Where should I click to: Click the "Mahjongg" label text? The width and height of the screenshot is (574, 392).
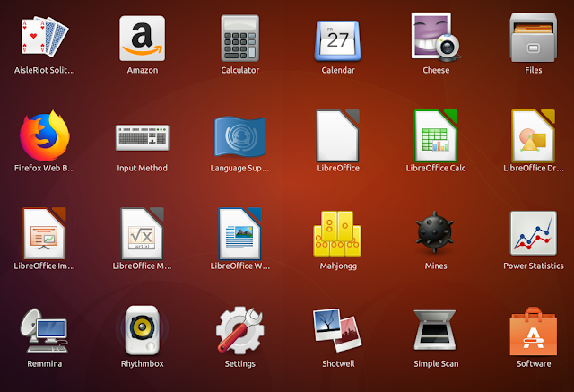click(338, 266)
